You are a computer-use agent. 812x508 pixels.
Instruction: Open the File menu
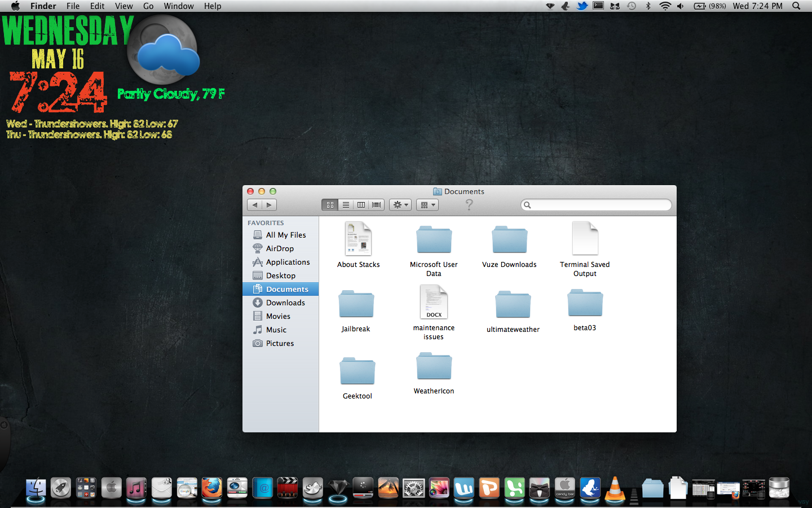(73, 6)
